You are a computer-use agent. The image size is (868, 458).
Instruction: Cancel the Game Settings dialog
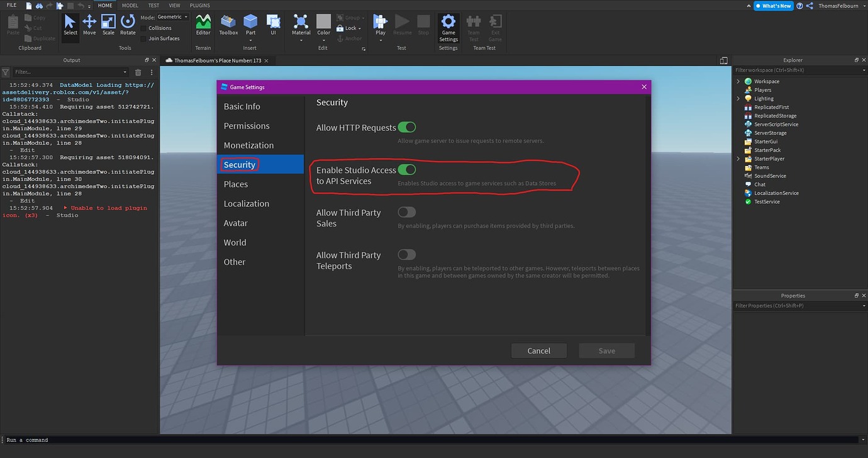[539, 351]
